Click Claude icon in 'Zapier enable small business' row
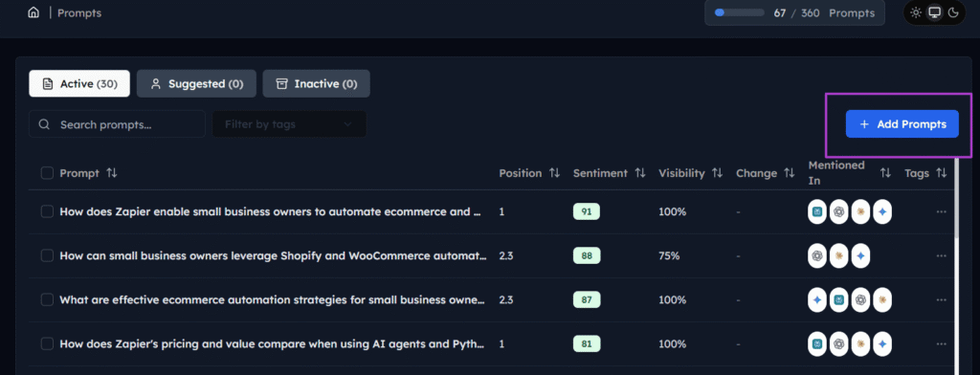This screenshot has height=375, width=980. click(860, 211)
